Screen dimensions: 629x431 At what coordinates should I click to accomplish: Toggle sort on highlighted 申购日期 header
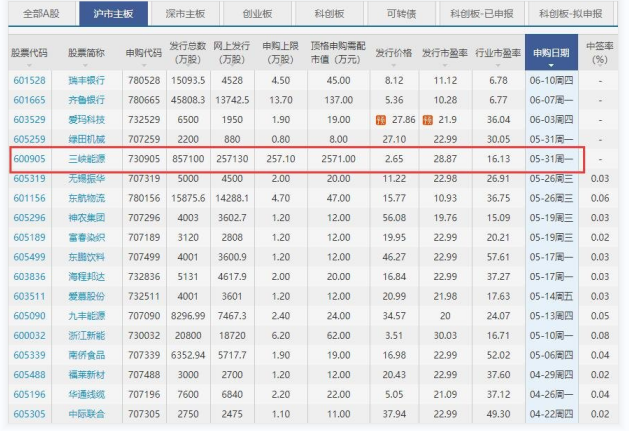551,53
